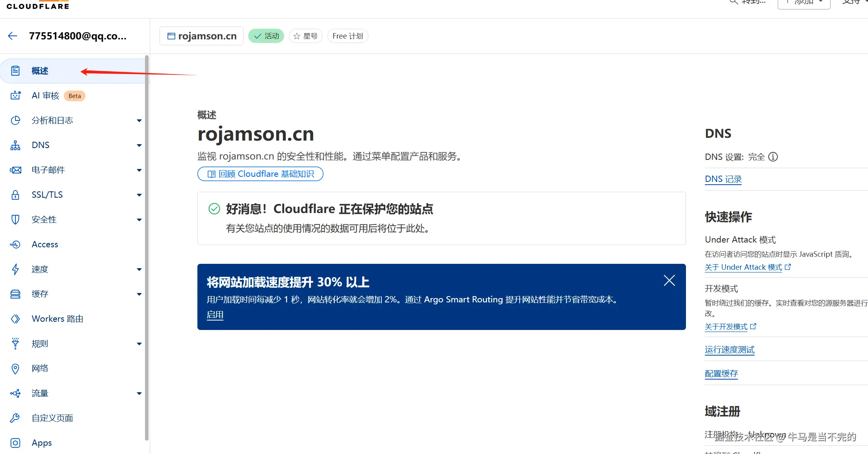Click the DNS 设置 info circle icon
The height and width of the screenshot is (454, 868).
(773, 157)
